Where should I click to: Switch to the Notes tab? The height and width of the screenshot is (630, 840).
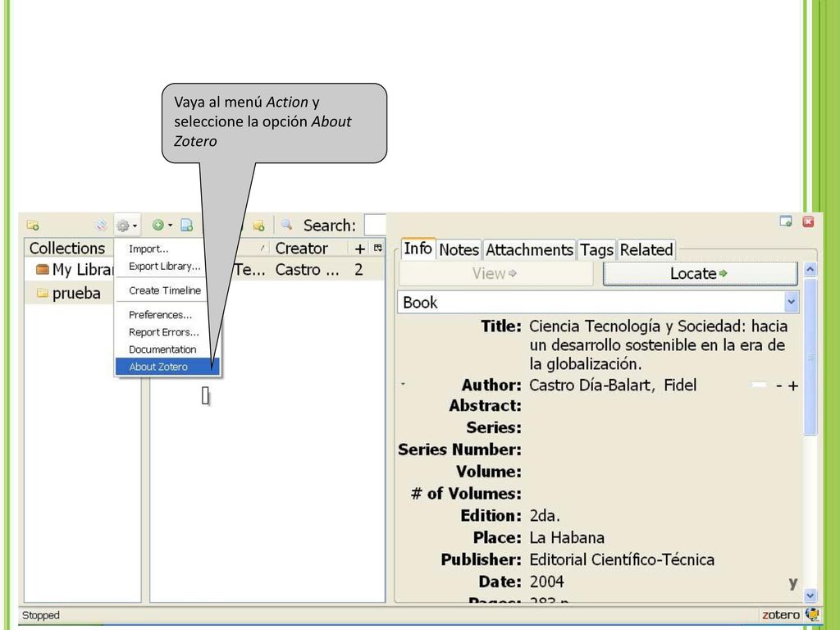(459, 249)
